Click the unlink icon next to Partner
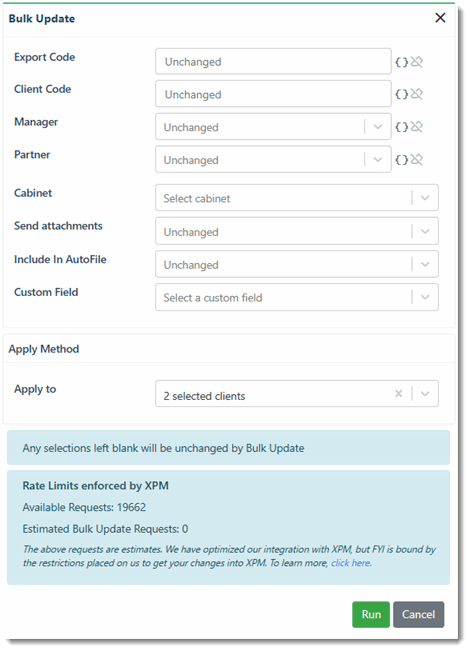470x651 pixels. pos(416,159)
